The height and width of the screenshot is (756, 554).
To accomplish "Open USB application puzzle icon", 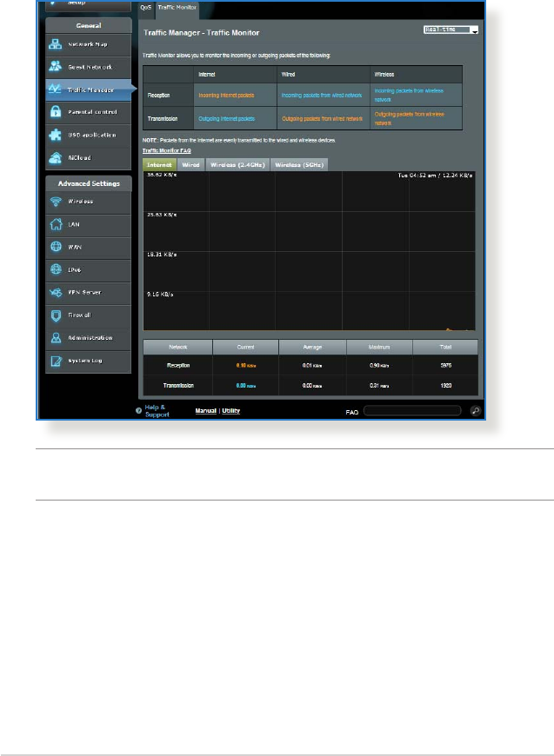I will pyautogui.click(x=56, y=135).
